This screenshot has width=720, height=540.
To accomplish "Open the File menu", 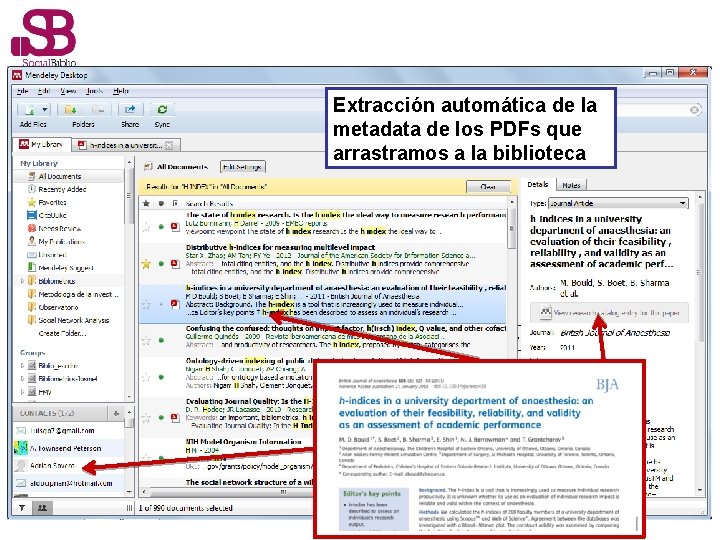I will click(22, 91).
